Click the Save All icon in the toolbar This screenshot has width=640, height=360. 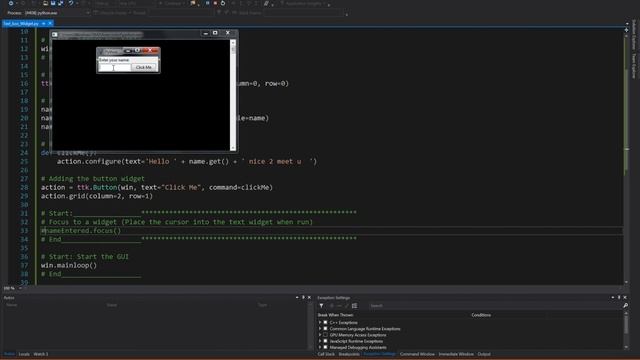tap(60, 3)
